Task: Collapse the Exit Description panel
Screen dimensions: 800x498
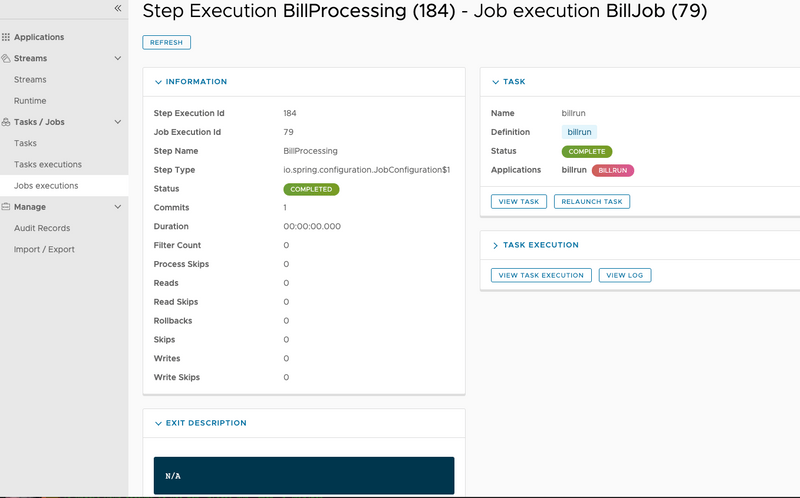Action: click(x=158, y=423)
